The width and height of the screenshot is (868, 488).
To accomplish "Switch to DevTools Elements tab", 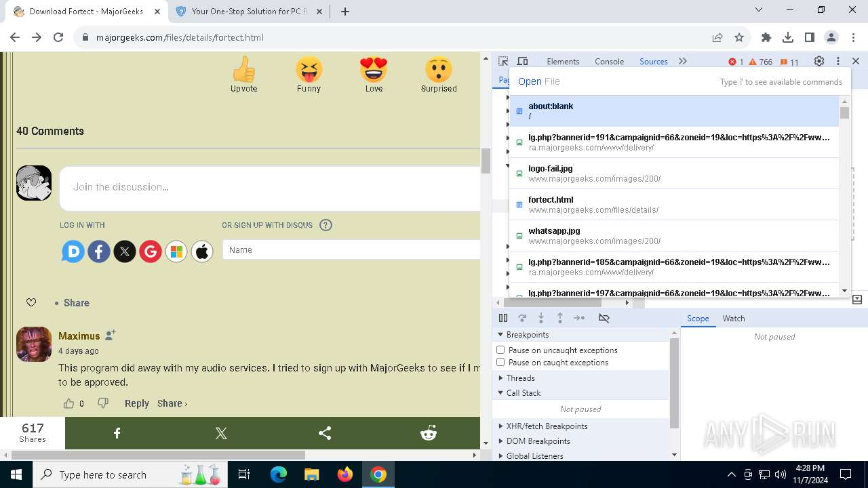I will tap(563, 61).
